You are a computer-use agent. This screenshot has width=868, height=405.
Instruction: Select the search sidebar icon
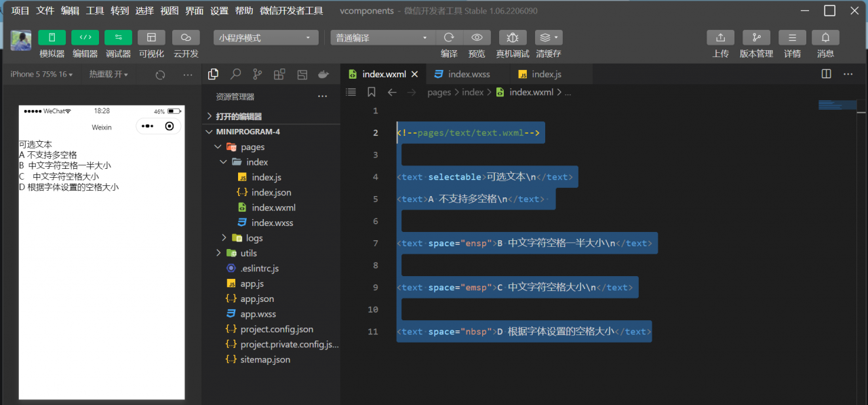pos(235,74)
